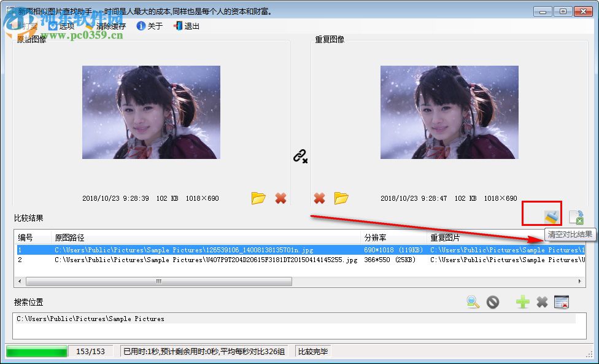Start a search with the magnifier icon
The height and width of the screenshot is (364, 599).
coord(472,301)
